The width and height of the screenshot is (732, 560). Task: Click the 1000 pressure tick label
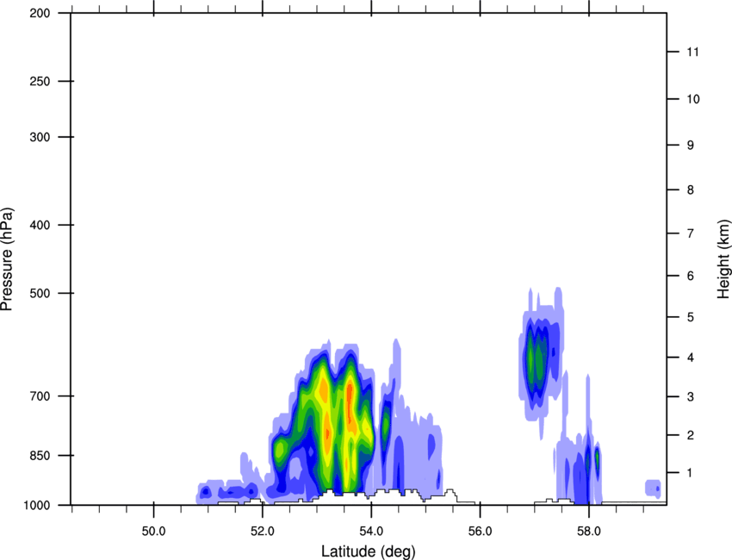pyautogui.click(x=37, y=505)
